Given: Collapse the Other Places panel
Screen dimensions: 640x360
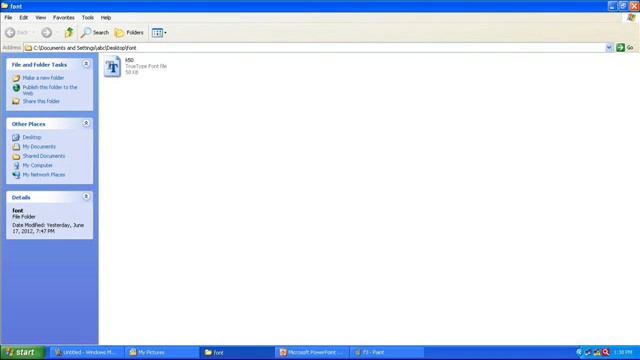Looking at the screenshot, I should (86, 123).
